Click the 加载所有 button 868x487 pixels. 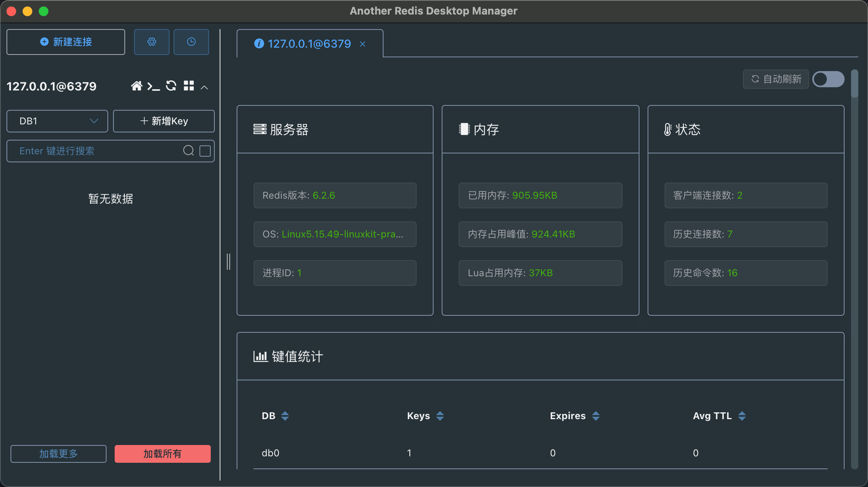[163, 454]
